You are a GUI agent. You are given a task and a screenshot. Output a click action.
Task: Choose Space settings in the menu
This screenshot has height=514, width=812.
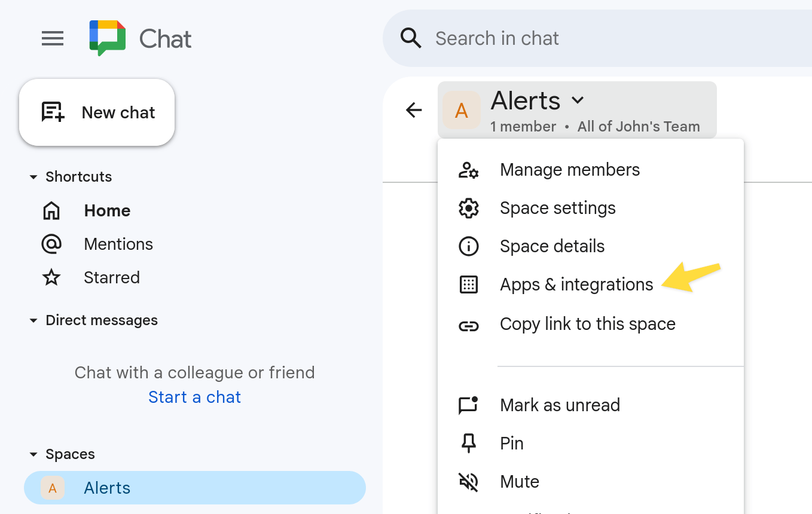pos(557,208)
